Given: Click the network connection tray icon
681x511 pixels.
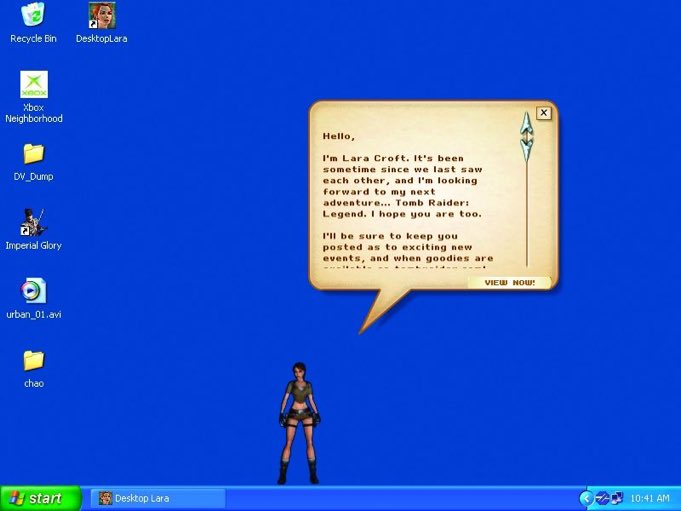Looking at the screenshot, I should click(x=602, y=498).
